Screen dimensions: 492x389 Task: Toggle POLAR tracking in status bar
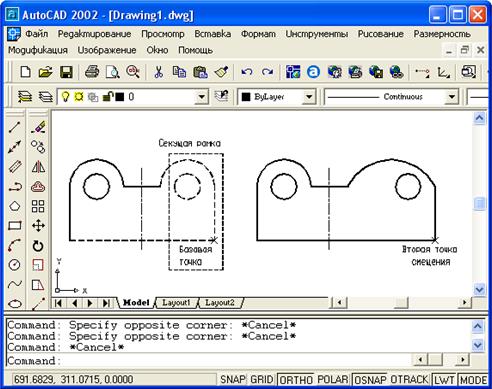click(x=332, y=379)
